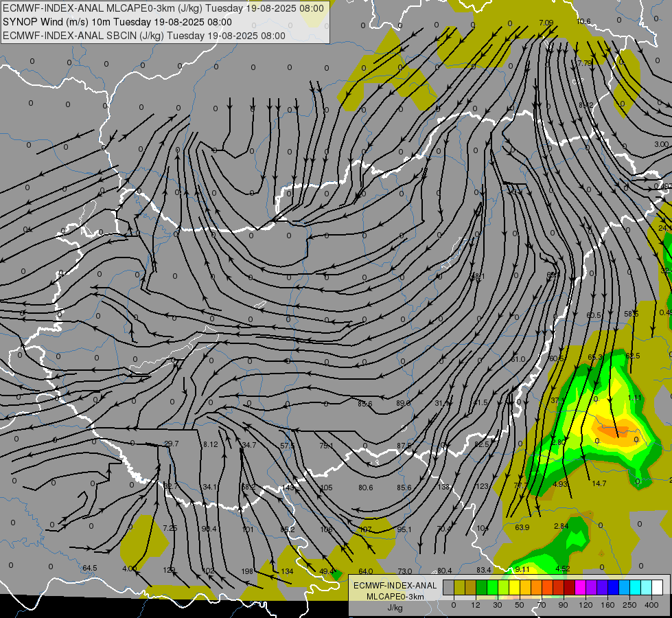
Task: Click the 73.0 value on the map
Action: [x=405, y=571]
